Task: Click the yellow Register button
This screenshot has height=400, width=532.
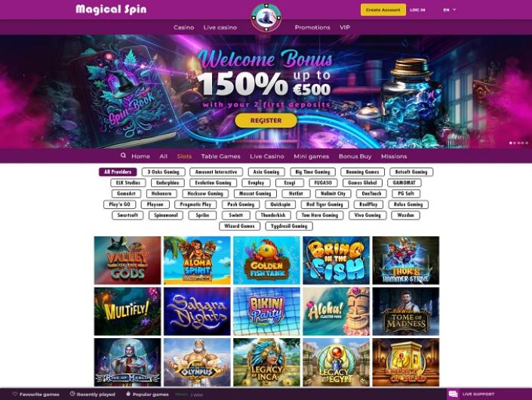Action: pos(266,121)
